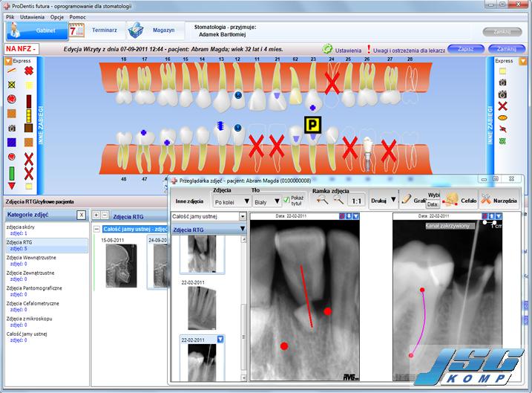532x393 pixels.
Task: Select the light yellow square in right Express
Action: [x=502, y=71]
